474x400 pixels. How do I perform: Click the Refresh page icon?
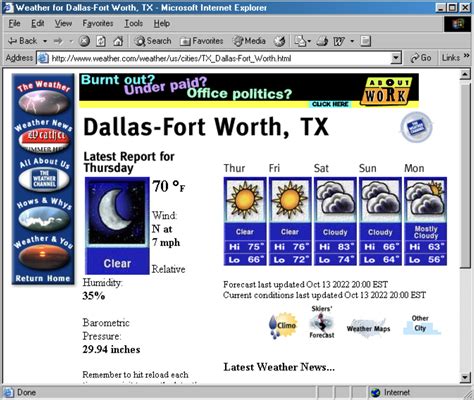pos(101,41)
